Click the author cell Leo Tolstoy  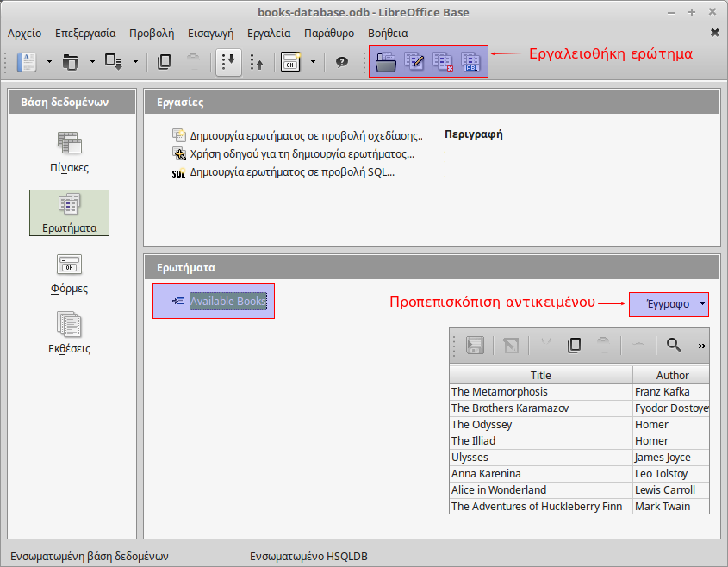pyautogui.click(x=671, y=474)
